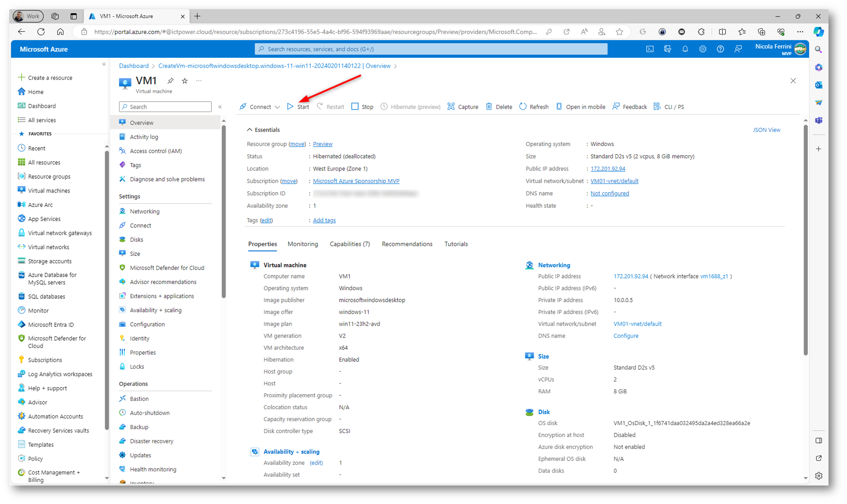Viewport: 847px width, 504px height.
Task: Collapse the Azure left navigation menu
Action: [104, 64]
